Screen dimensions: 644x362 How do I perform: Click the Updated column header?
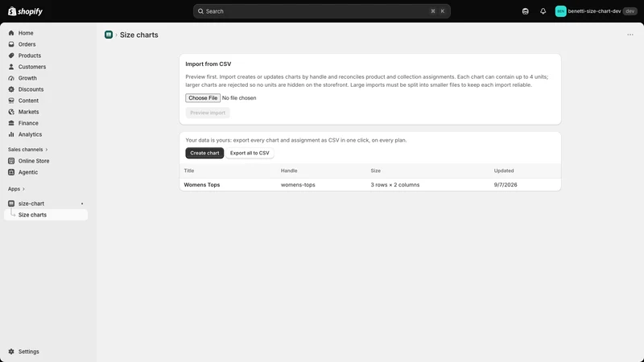(504, 171)
